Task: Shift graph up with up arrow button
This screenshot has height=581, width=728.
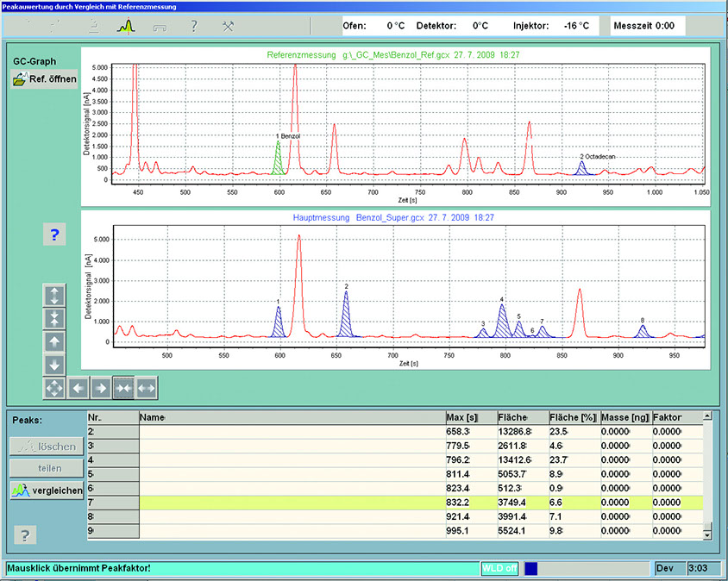Action: coord(54,342)
